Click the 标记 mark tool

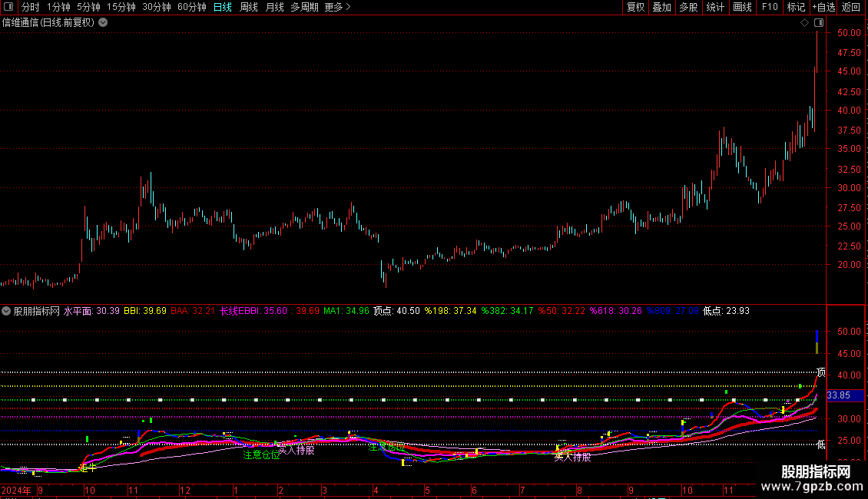tap(796, 8)
